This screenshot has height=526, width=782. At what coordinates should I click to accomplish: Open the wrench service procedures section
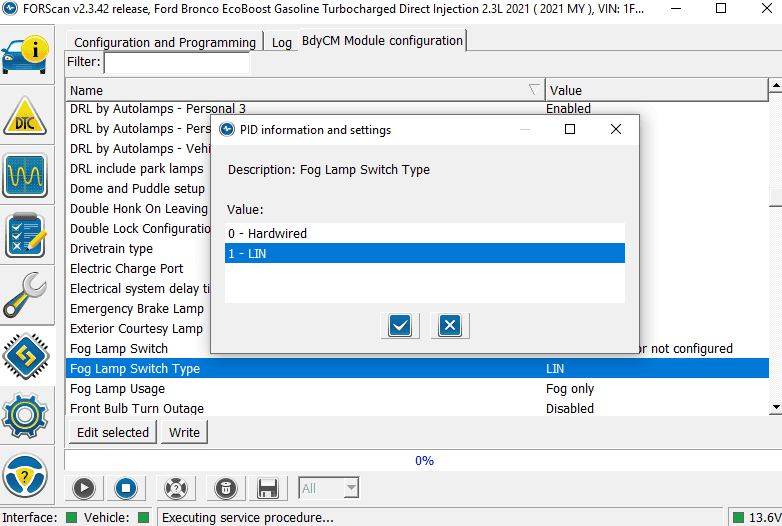point(25,295)
